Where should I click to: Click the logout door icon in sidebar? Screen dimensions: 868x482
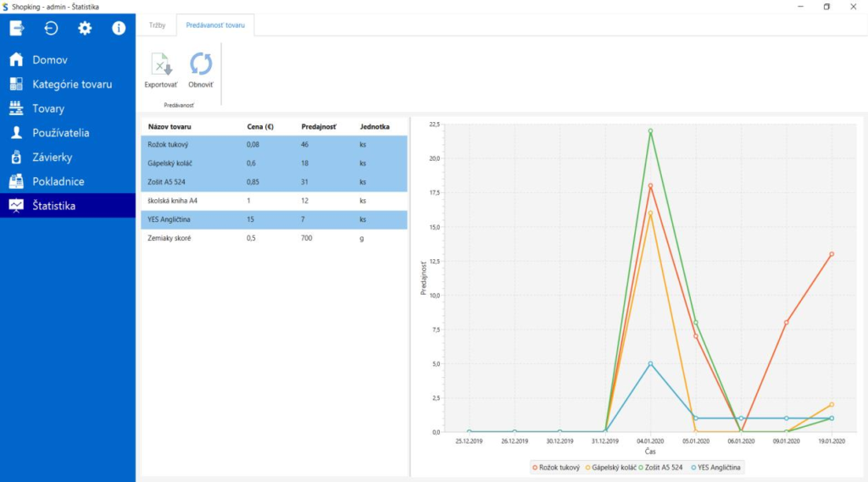pyautogui.click(x=17, y=28)
